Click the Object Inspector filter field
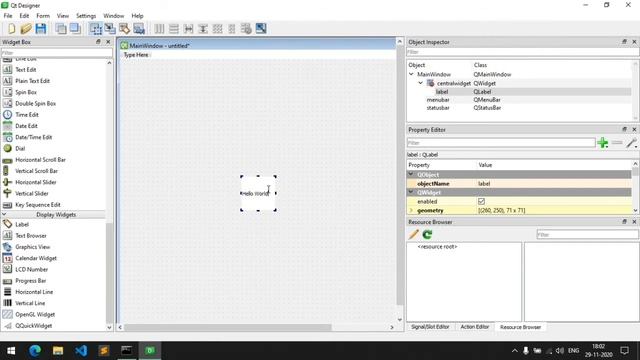 pos(522,52)
